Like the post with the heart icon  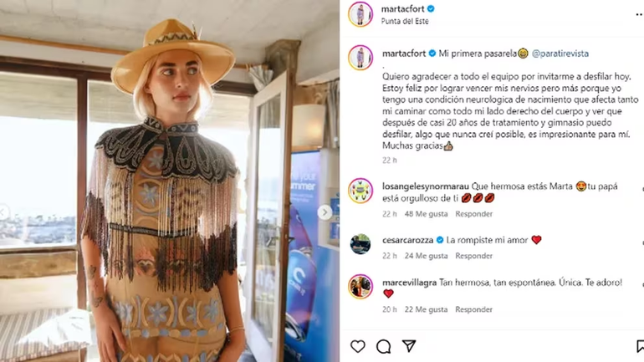point(358,346)
